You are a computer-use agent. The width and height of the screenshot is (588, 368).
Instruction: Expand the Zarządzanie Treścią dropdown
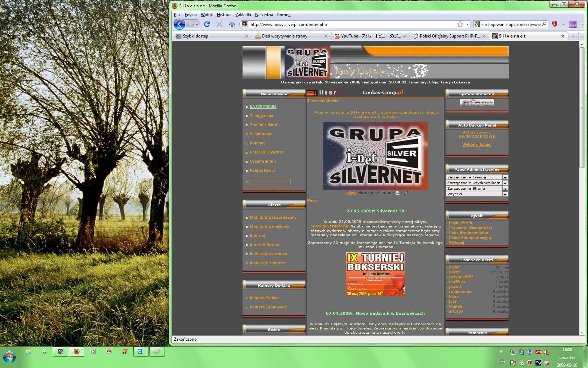pos(505,177)
